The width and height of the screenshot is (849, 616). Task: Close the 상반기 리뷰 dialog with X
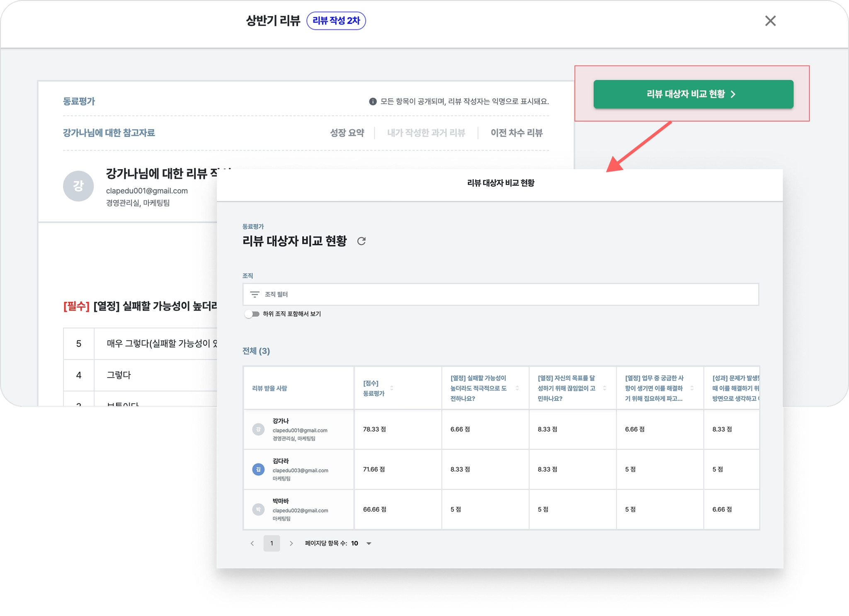click(770, 21)
